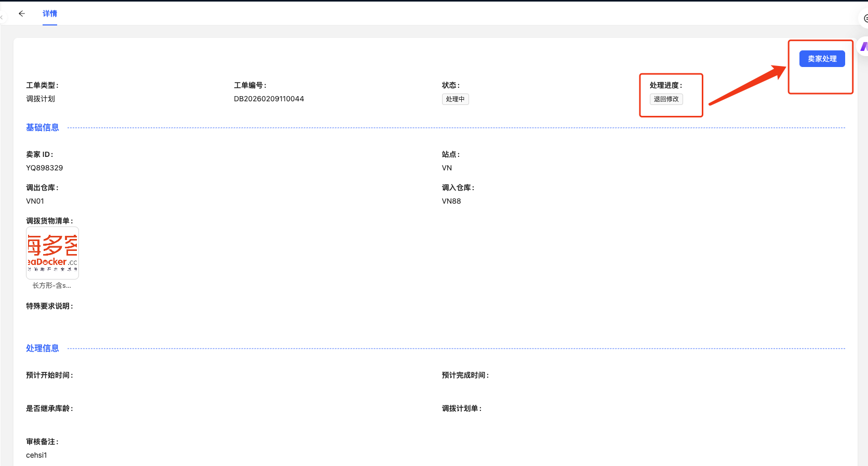Click the 特殊要求说明 label

pos(49,306)
